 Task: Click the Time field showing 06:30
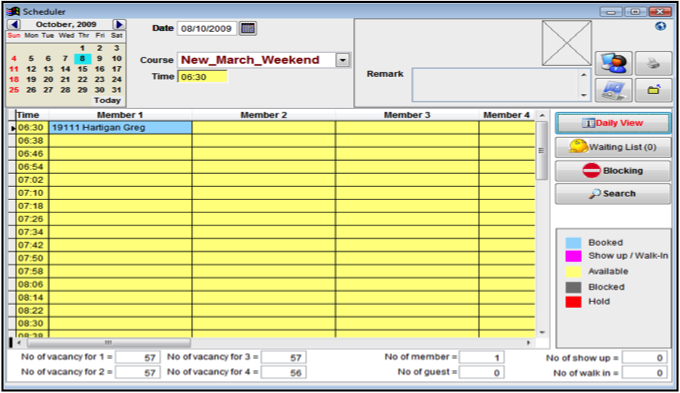[202, 77]
